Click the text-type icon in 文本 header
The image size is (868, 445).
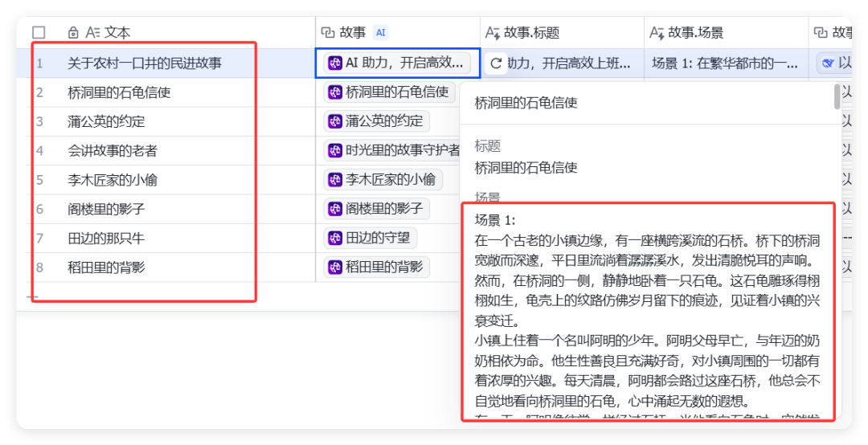coord(92,33)
